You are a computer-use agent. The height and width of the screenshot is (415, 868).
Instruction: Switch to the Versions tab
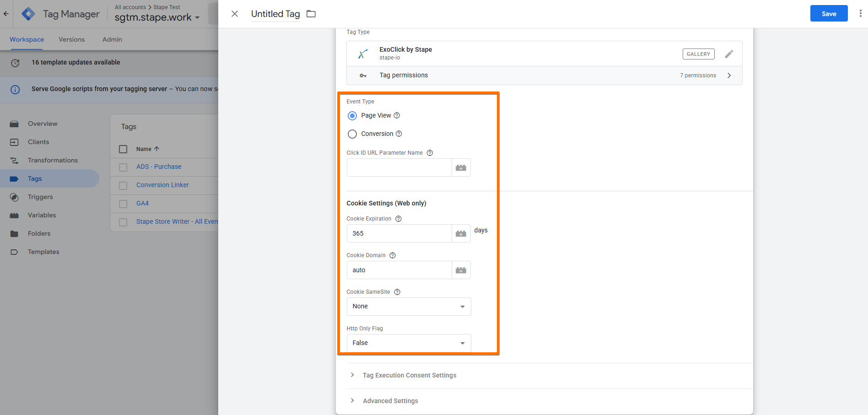point(72,39)
